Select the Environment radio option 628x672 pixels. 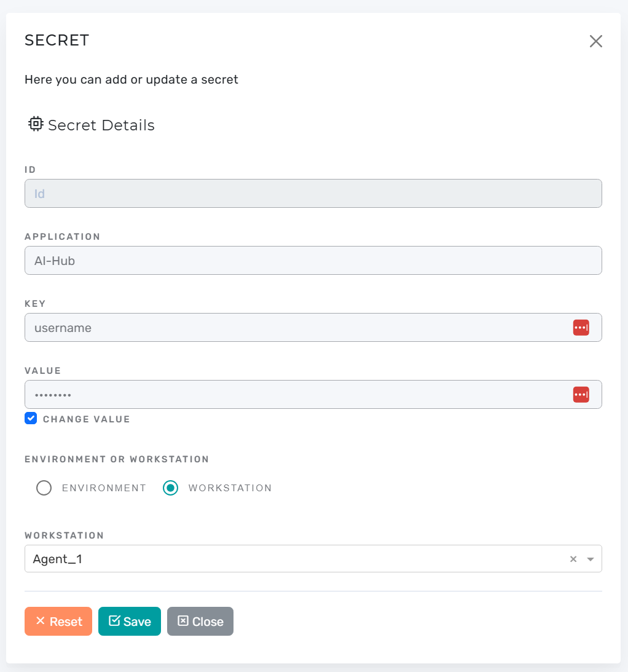[x=44, y=488]
